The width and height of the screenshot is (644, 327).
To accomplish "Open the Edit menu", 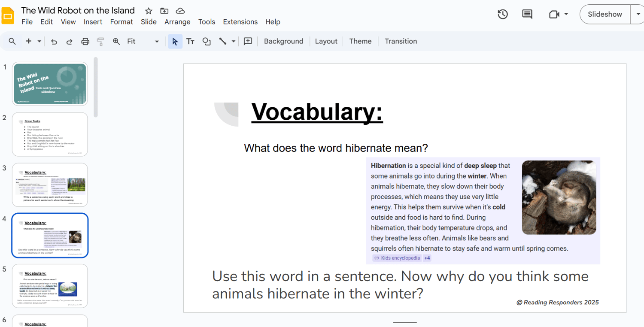I will point(47,22).
